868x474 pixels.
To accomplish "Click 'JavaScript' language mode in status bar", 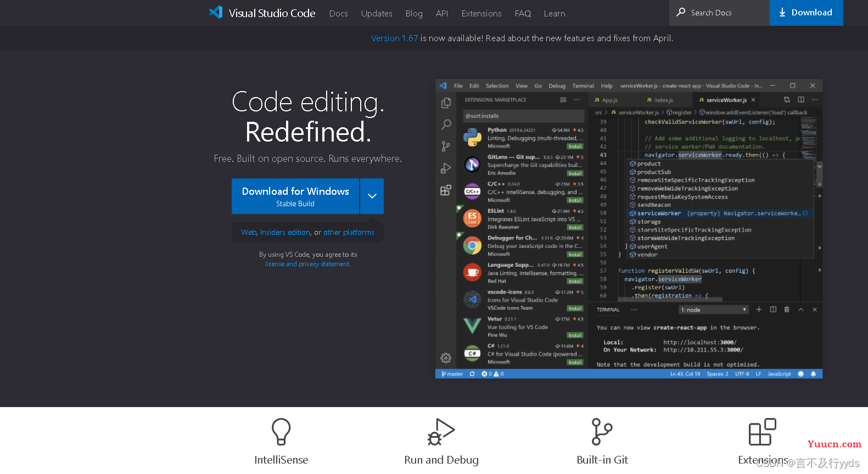I will click(x=779, y=374).
